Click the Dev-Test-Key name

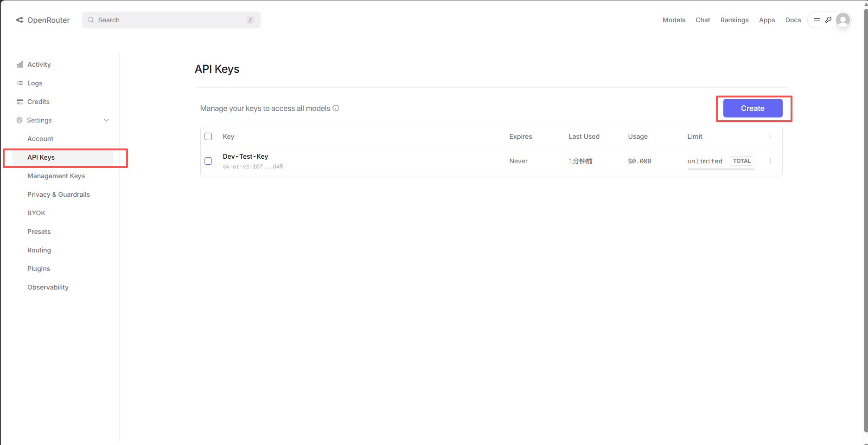[245, 156]
